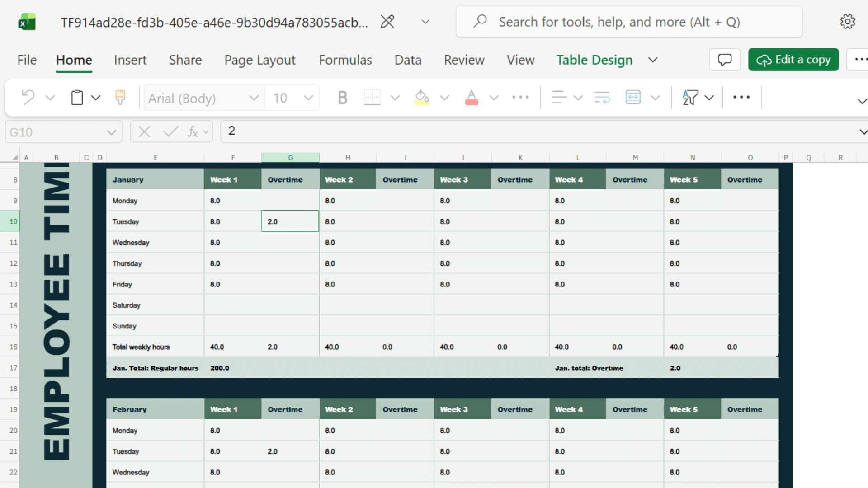Expand the formula bar chevron
868x488 pixels.
(x=863, y=132)
